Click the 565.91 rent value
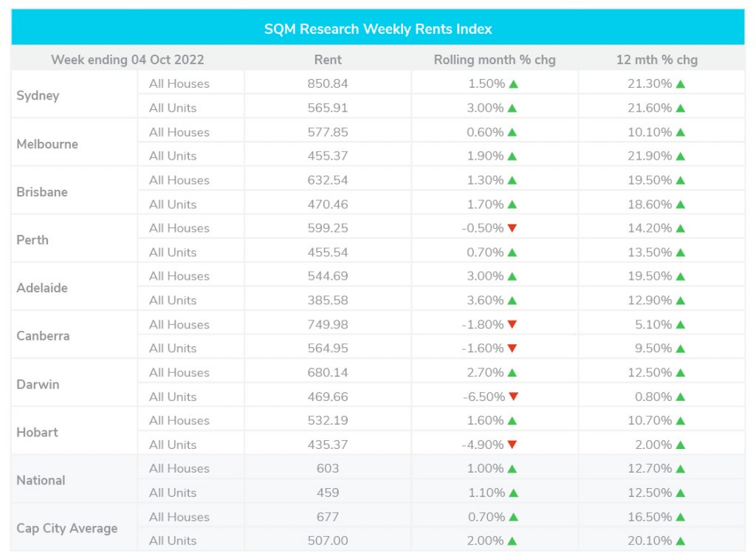This screenshot has height=559, width=756. coord(328,108)
